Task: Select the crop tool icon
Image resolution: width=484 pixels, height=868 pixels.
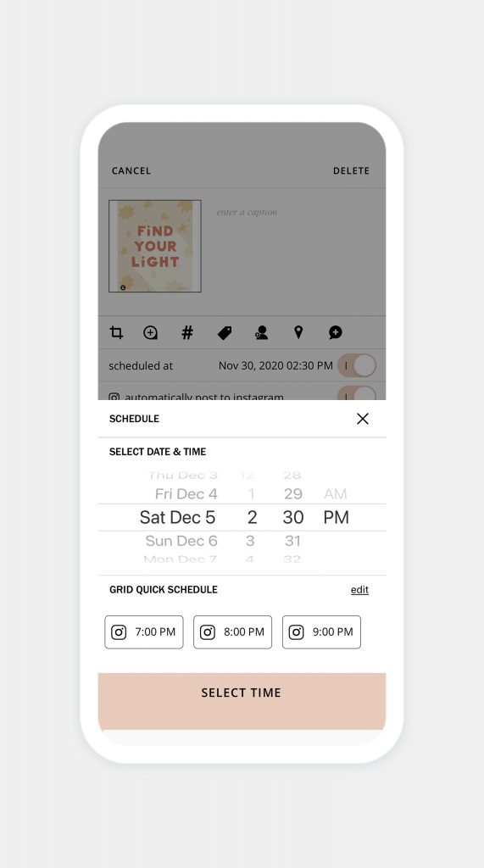Action: [x=116, y=332]
